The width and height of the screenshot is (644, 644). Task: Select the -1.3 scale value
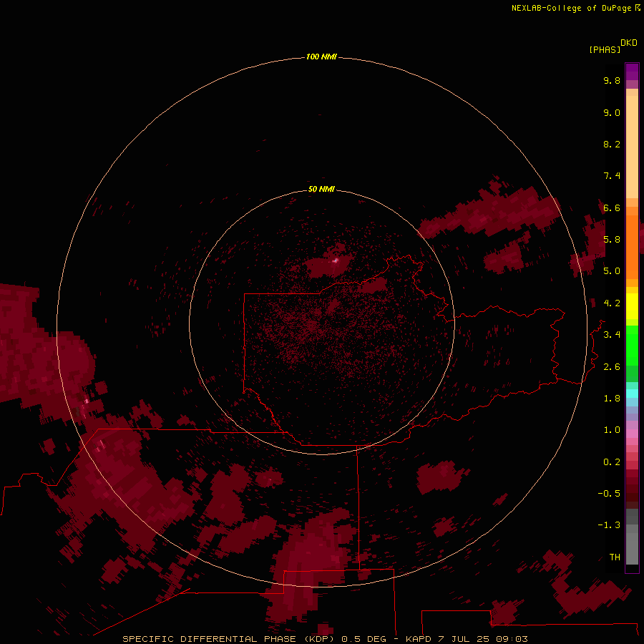(x=609, y=525)
